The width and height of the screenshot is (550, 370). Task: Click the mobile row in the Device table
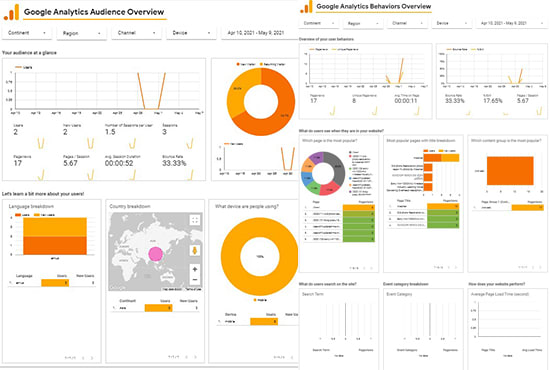click(257, 321)
